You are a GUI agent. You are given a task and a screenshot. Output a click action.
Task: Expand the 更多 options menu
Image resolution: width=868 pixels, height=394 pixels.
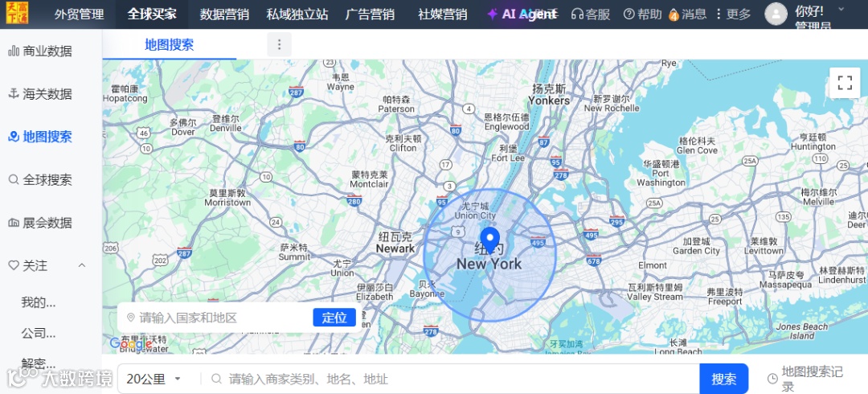coord(732,14)
